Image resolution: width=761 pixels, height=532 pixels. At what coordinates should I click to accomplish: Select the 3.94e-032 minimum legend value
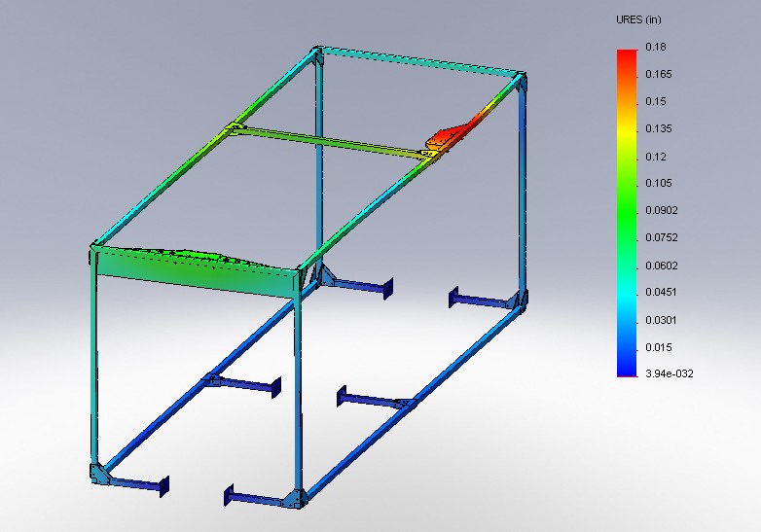tap(670, 373)
